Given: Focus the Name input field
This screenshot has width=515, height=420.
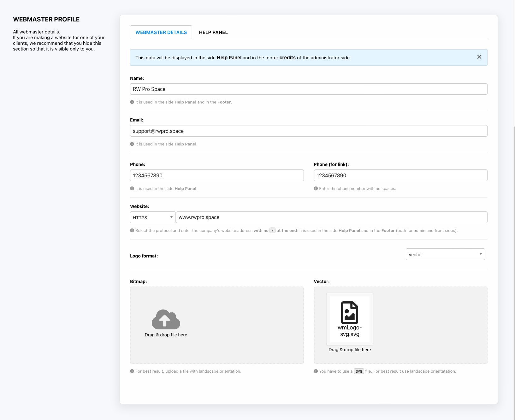Looking at the screenshot, I should point(308,89).
